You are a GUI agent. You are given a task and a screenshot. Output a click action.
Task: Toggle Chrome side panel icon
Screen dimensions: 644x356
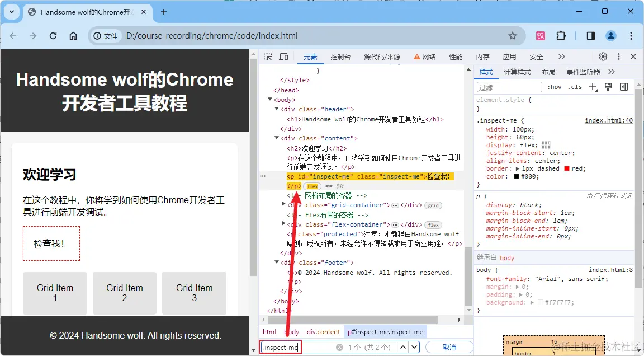pyautogui.click(x=590, y=36)
